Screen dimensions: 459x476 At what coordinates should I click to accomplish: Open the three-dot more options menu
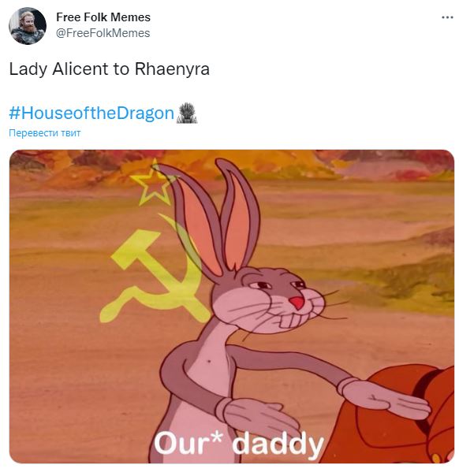pyautogui.click(x=447, y=17)
